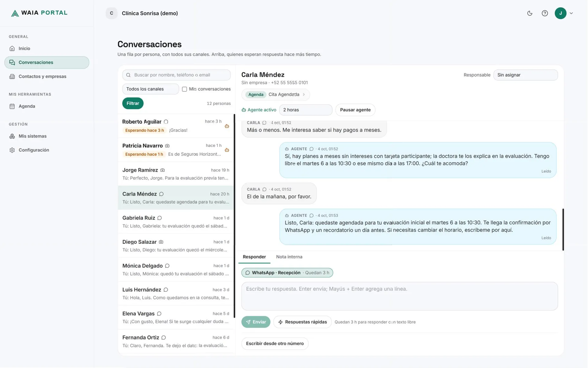Open user avatar J menu
This screenshot has width=588, height=368.
point(563,13)
